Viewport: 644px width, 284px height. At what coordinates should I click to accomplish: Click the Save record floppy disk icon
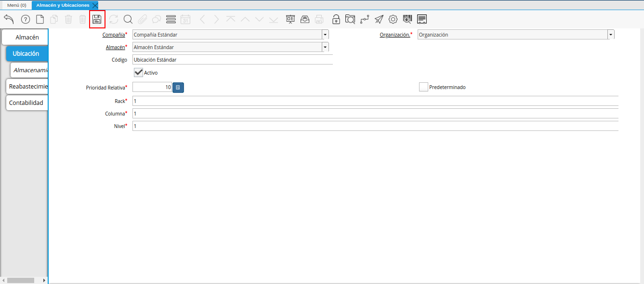(x=97, y=19)
